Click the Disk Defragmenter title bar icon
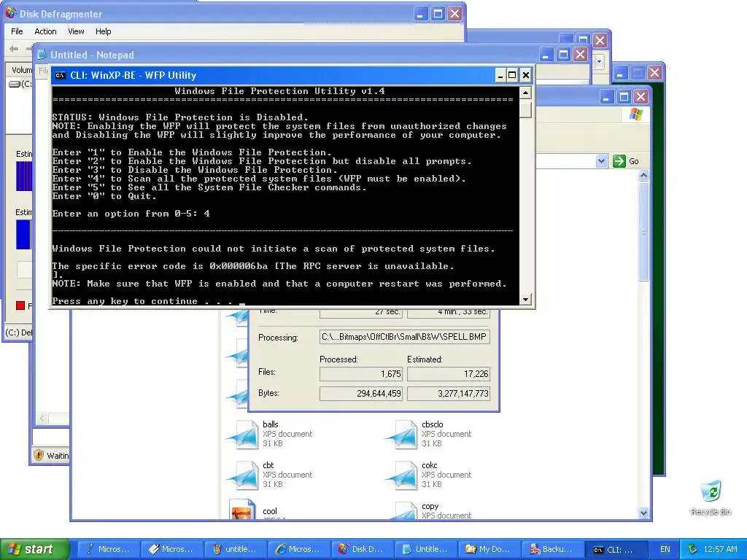The height and width of the screenshot is (560, 747). tap(11, 13)
